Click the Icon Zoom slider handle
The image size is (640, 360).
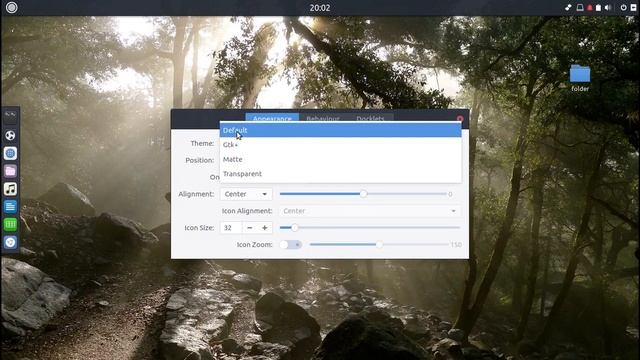[379, 244]
